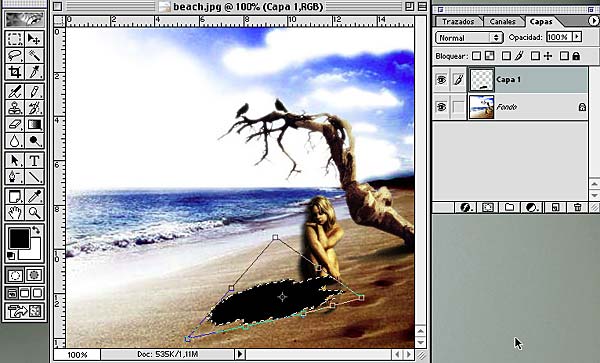The height and width of the screenshot is (363, 600).
Task: Switch to the Canales tab
Action: [x=502, y=21]
